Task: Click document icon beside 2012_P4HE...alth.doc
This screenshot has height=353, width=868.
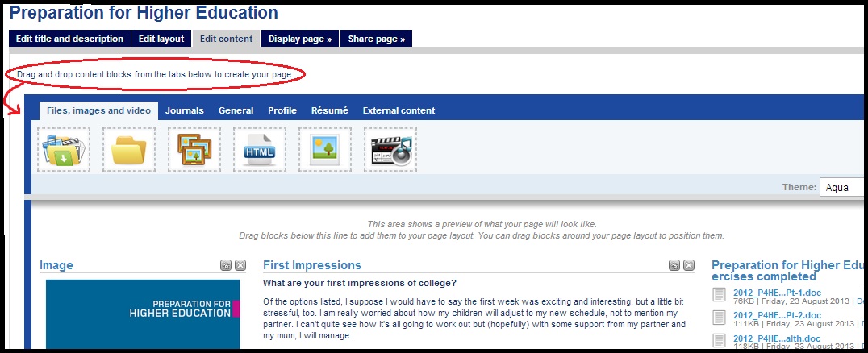Action: click(x=719, y=340)
